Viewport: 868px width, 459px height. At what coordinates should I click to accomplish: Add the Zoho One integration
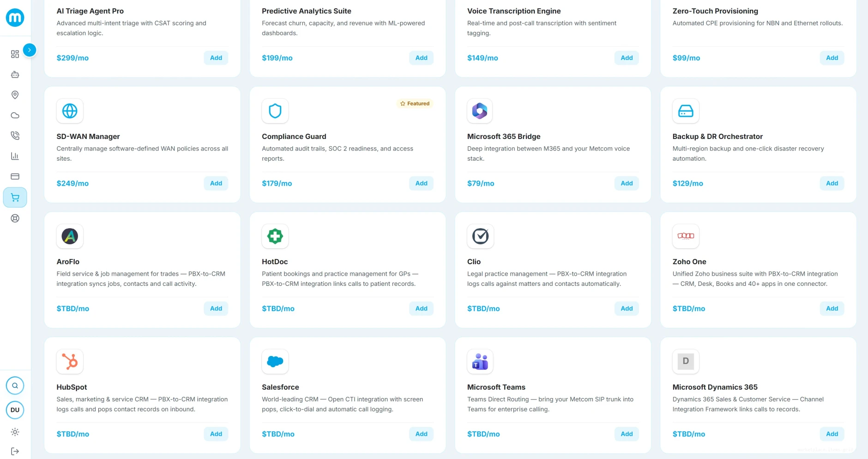(832, 308)
